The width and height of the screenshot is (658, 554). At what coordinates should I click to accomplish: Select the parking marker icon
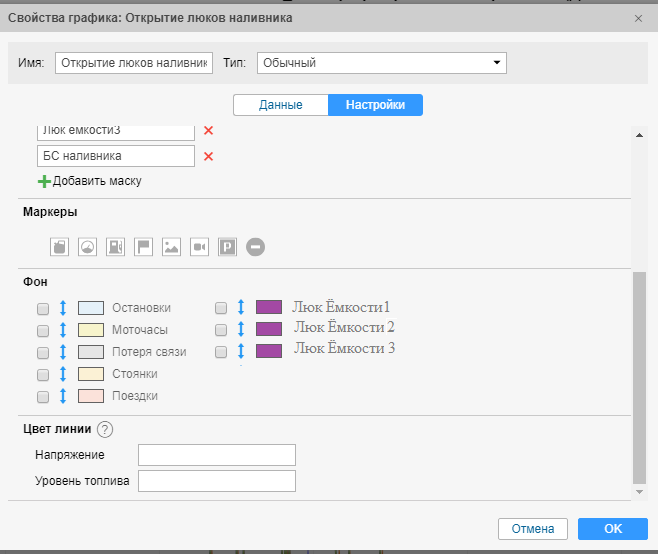228,247
